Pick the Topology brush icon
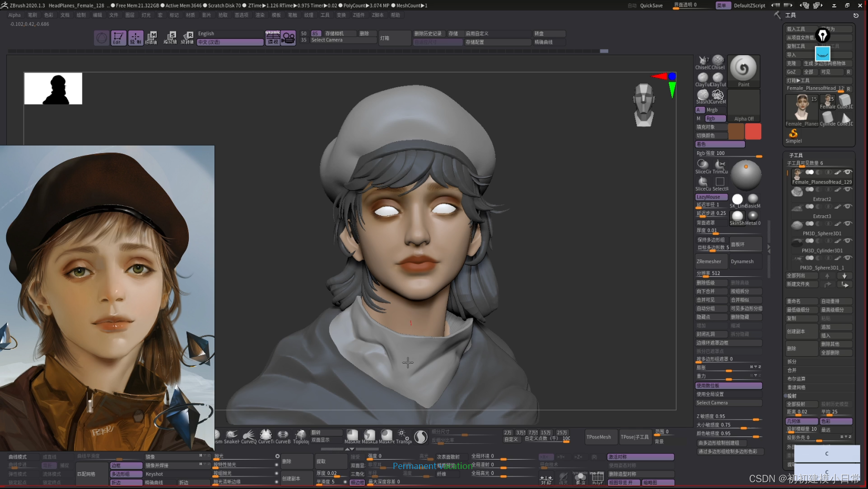The height and width of the screenshot is (489, 868). tap(300, 436)
